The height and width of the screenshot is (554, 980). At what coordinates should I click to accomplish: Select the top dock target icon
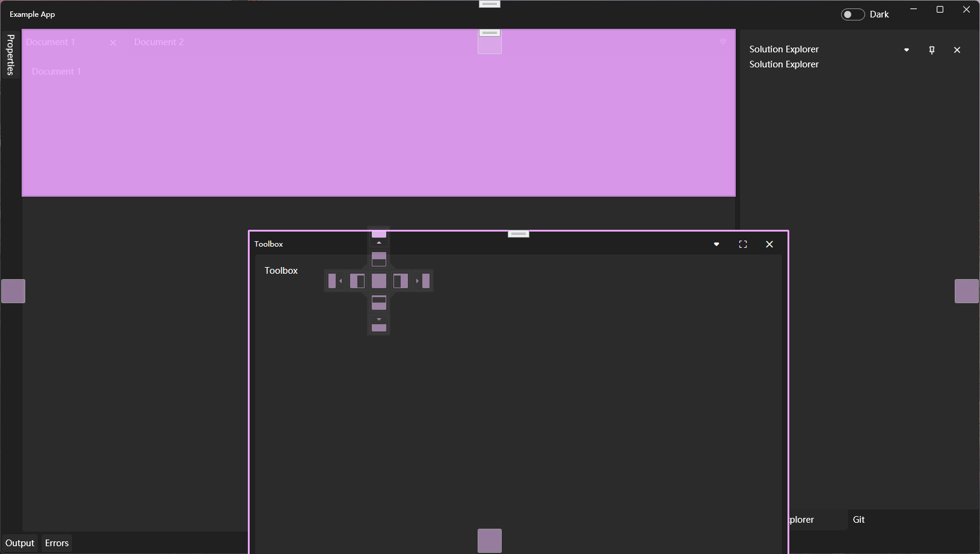coord(379,259)
